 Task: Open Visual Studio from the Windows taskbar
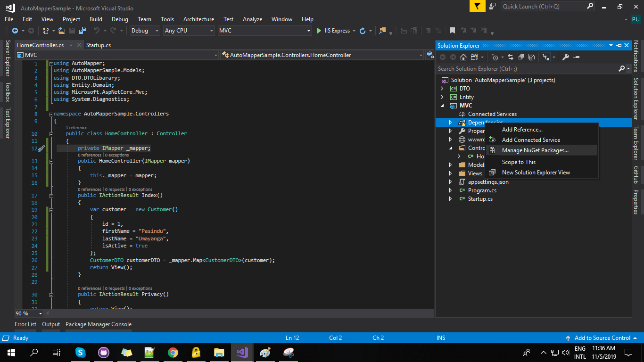pos(242,352)
